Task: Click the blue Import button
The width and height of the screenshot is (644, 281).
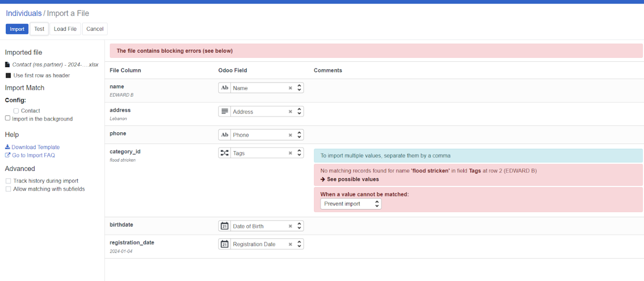Action: (17, 29)
